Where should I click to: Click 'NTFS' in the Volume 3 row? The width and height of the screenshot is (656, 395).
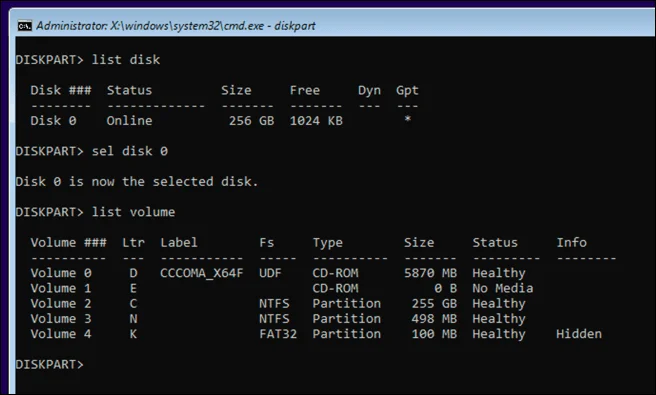(274, 319)
